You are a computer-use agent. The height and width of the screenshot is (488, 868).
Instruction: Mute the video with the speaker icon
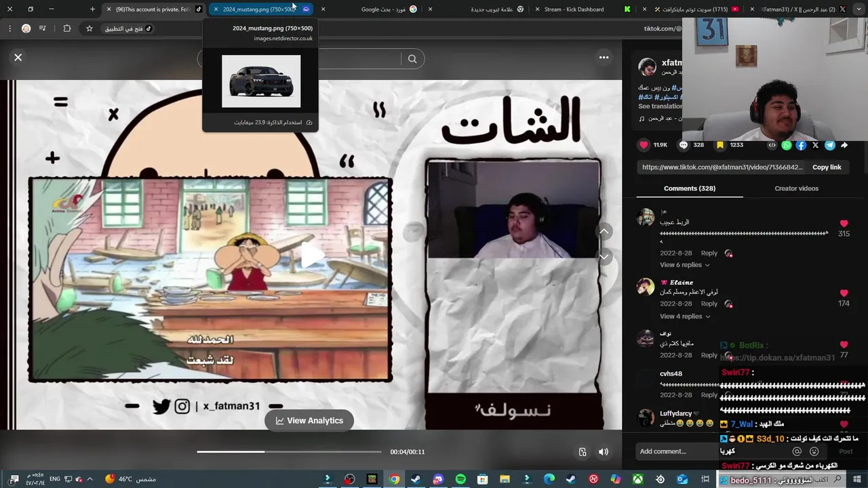604,452
